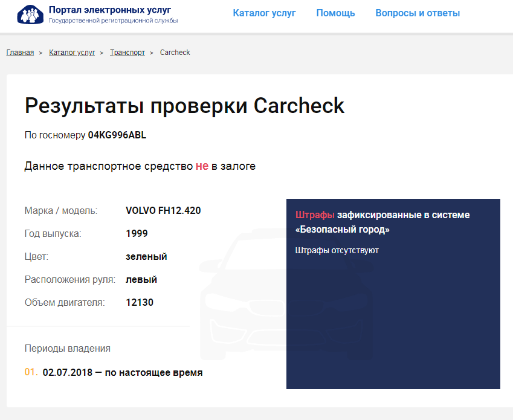Click the pledge status line
Viewport: 513px width, 420px height.
coord(140,166)
